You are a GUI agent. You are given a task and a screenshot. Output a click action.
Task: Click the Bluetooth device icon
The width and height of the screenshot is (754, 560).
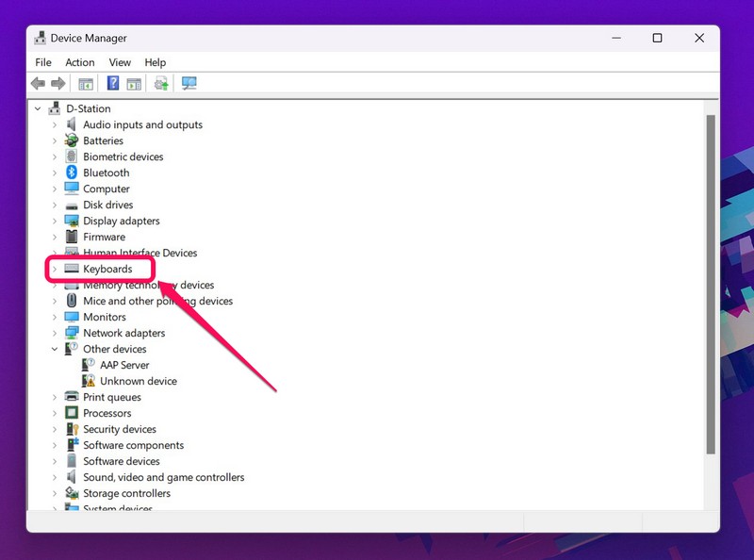coord(72,173)
